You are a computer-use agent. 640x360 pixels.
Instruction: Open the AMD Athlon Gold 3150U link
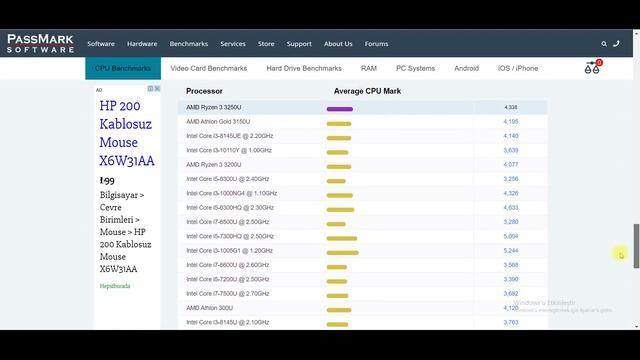(218, 122)
